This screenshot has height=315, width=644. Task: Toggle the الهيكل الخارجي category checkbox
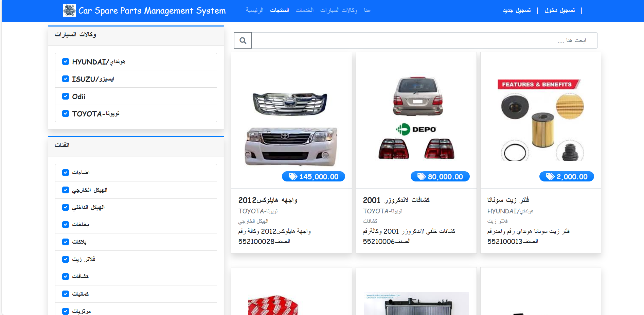66,190
